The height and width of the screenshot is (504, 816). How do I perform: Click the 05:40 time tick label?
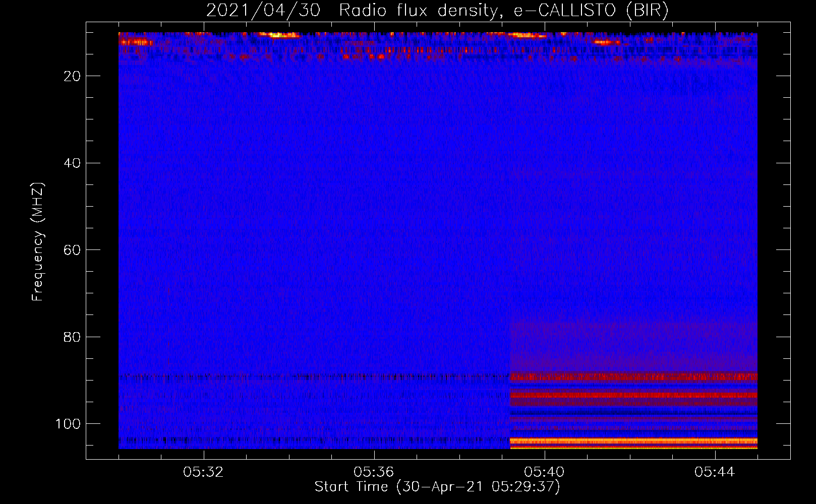coord(544,472)
